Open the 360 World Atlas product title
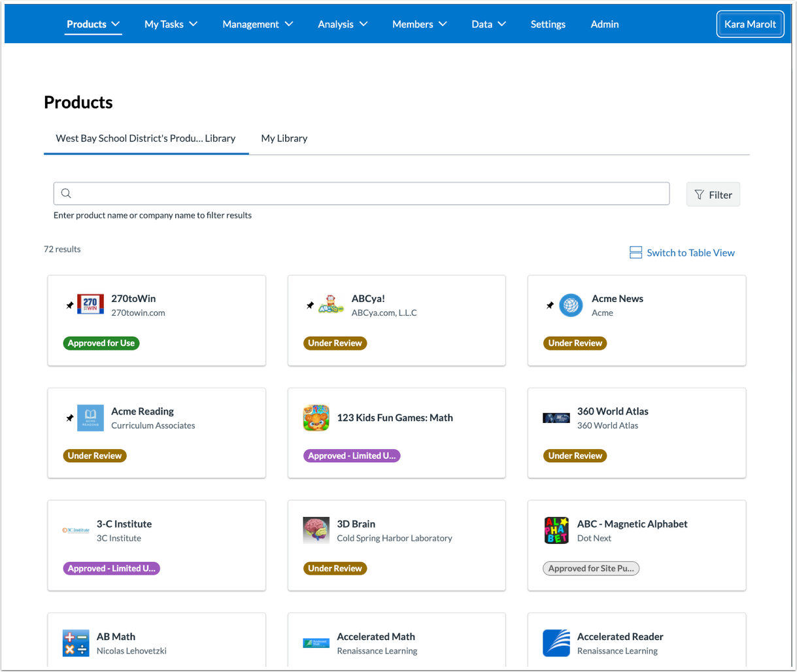Image resolution: width=797 pixels, height=672 pixels. coord(613,411)
